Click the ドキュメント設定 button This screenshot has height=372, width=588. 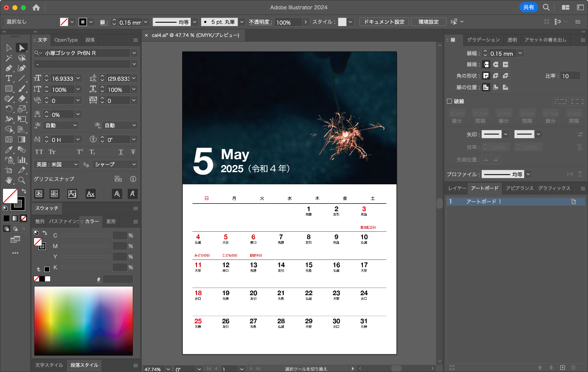coord(384,22)
